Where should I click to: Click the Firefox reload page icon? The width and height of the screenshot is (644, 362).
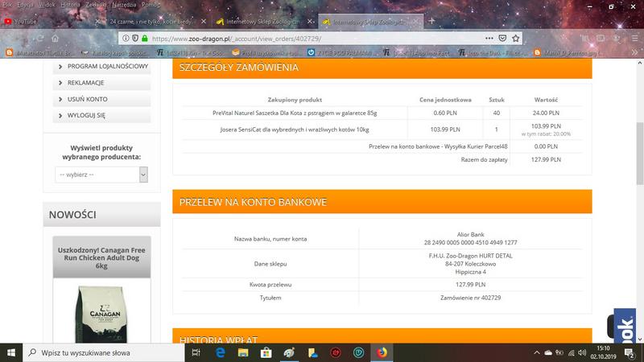coord(39,38)
